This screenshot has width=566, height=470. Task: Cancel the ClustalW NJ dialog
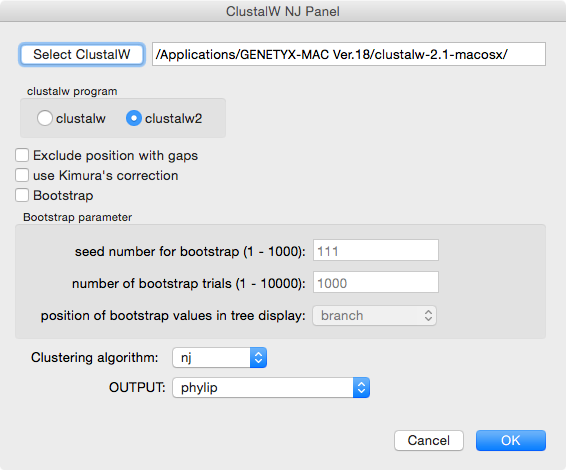click(x=429, y=440)
